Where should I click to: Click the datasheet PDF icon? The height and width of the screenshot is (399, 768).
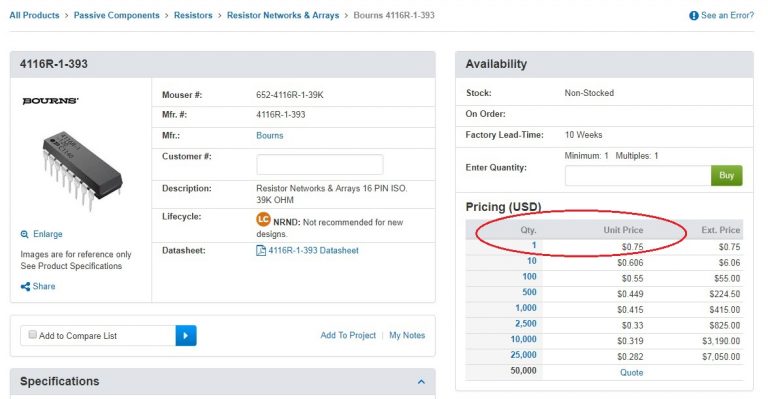(261, 251)
